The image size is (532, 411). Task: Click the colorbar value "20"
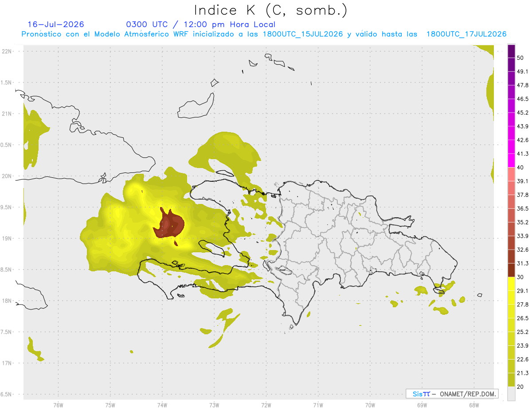[x=520, y=387]
